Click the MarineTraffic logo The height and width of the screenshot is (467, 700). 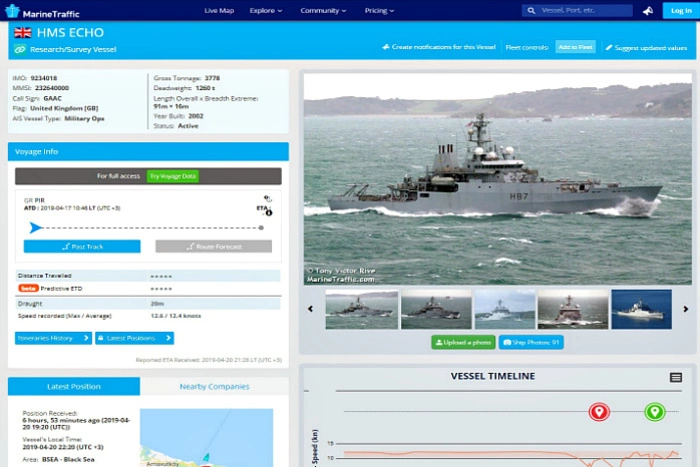pyautogui.click(x=43, y=11)
